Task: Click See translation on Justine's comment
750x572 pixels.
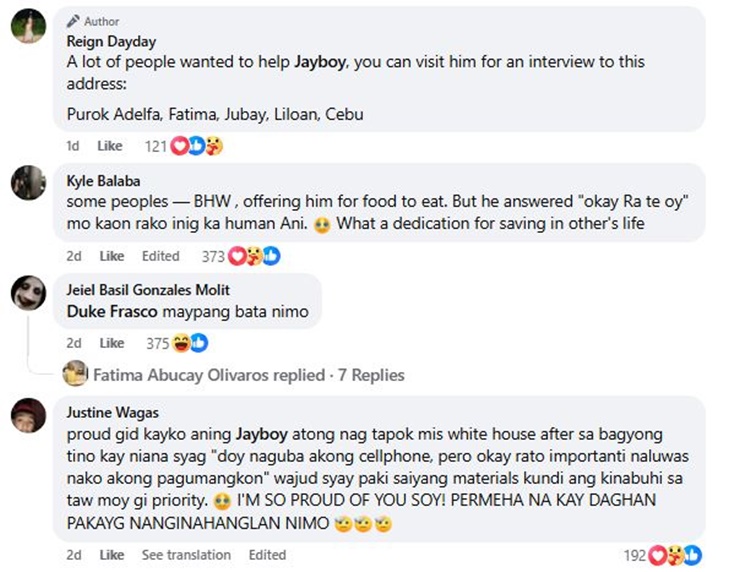Action: pyautogui.click(x=186, y=555)
